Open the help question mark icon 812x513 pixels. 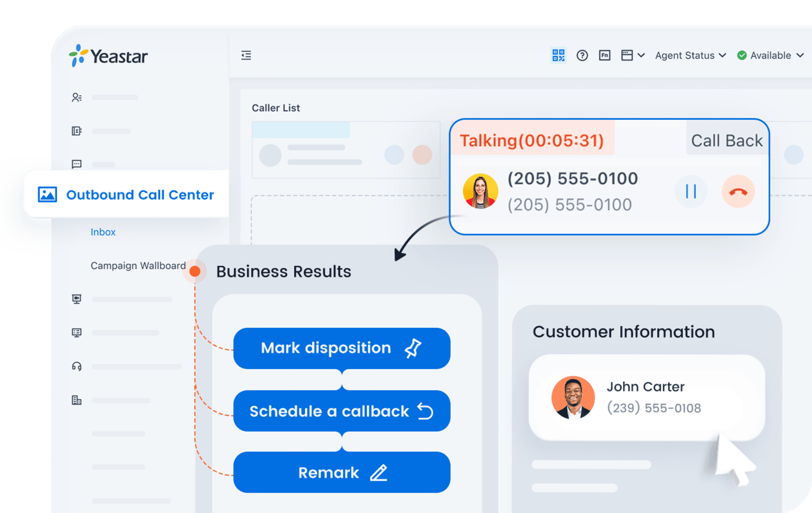pyautogui.click(x=582, y=55)
